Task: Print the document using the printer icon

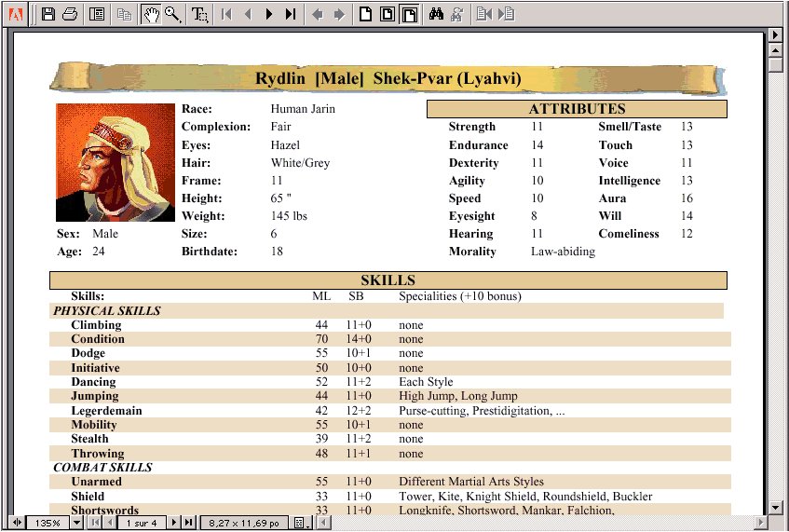Action: (70, 14)
